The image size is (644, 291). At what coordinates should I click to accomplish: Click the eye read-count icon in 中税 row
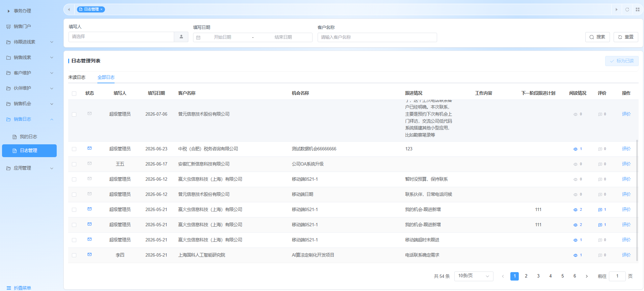[x=575, y=149]
